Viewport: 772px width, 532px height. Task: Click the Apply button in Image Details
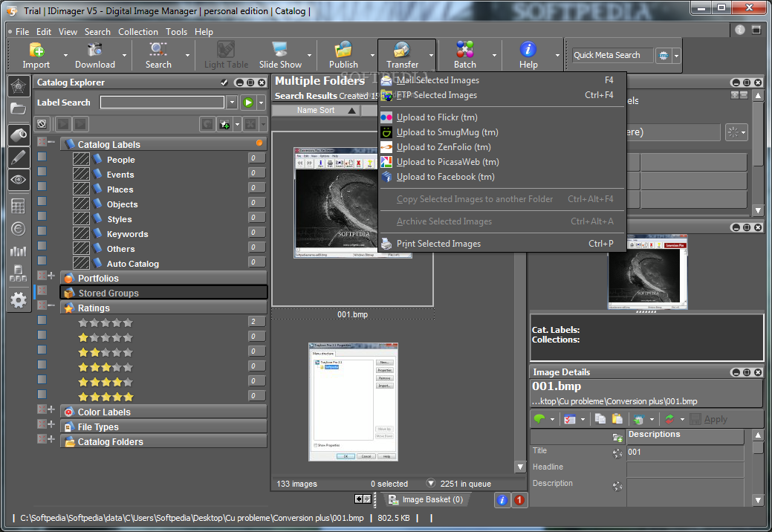pyautogui.click(x=709, y=419)
